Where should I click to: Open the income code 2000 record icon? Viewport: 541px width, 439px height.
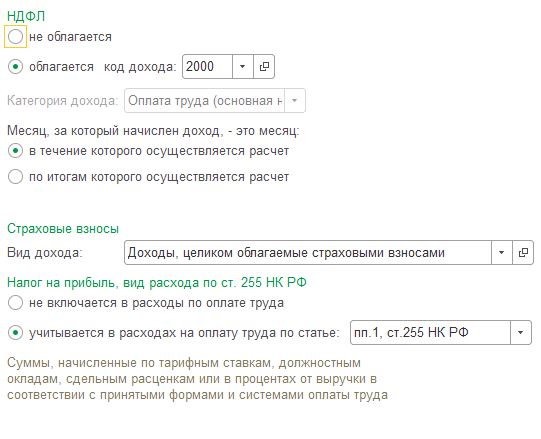click(264, 67)
